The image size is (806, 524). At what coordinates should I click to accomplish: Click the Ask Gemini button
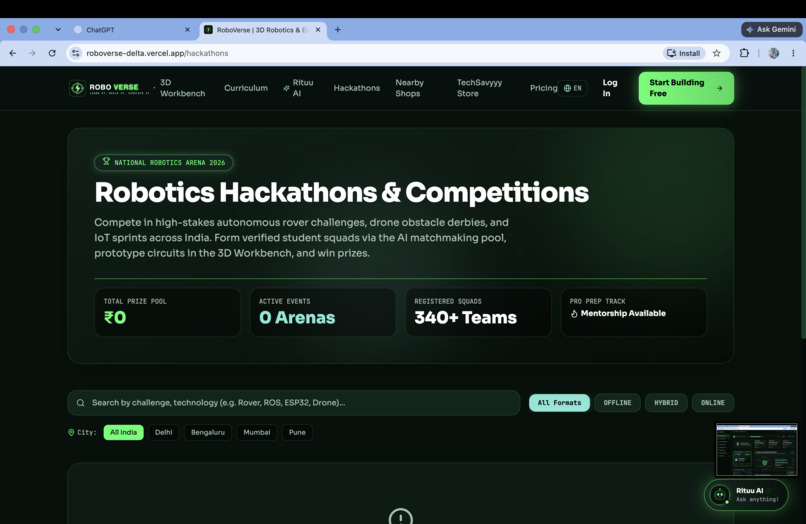(771, 29)
